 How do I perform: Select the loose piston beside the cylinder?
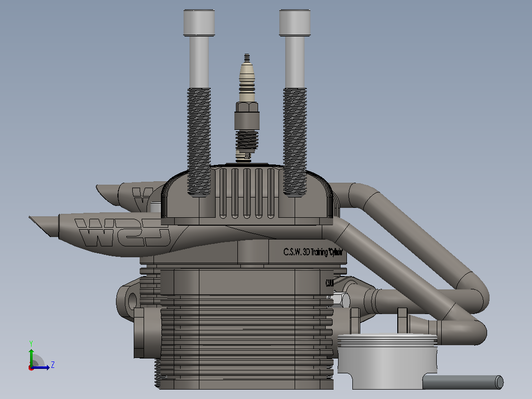(388, 361)
